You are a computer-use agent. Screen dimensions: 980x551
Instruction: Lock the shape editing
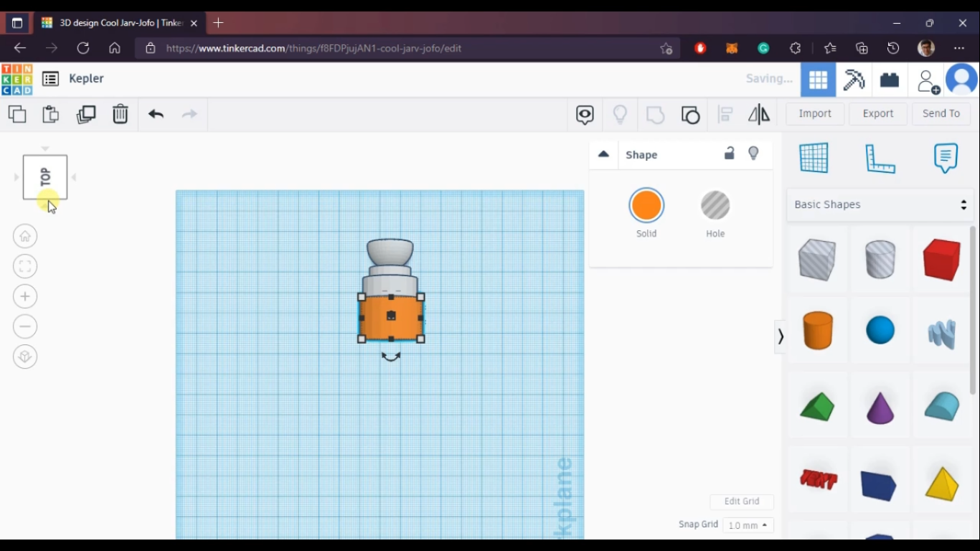point(729,154)
